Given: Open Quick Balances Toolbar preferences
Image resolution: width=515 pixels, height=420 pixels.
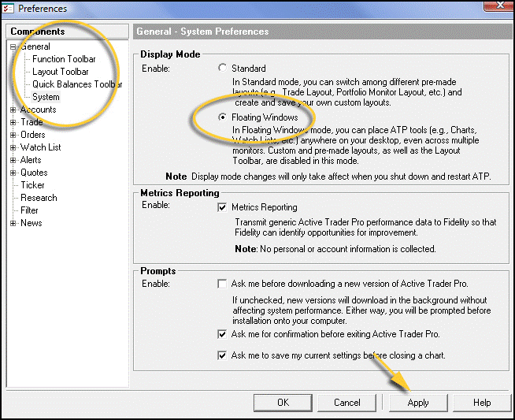Looking at the screenshot, I should coord(77,84).
